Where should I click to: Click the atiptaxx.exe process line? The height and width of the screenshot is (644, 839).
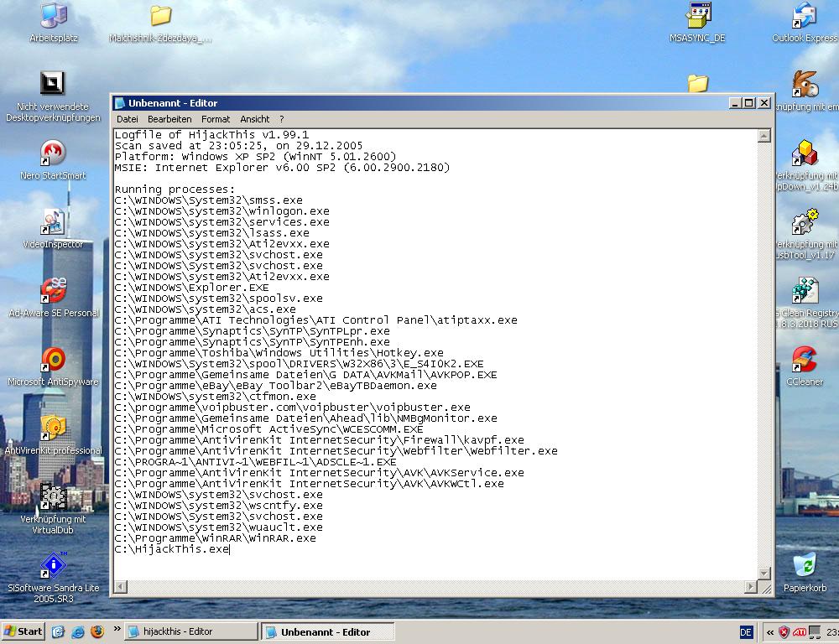click(x=316, y=319)
